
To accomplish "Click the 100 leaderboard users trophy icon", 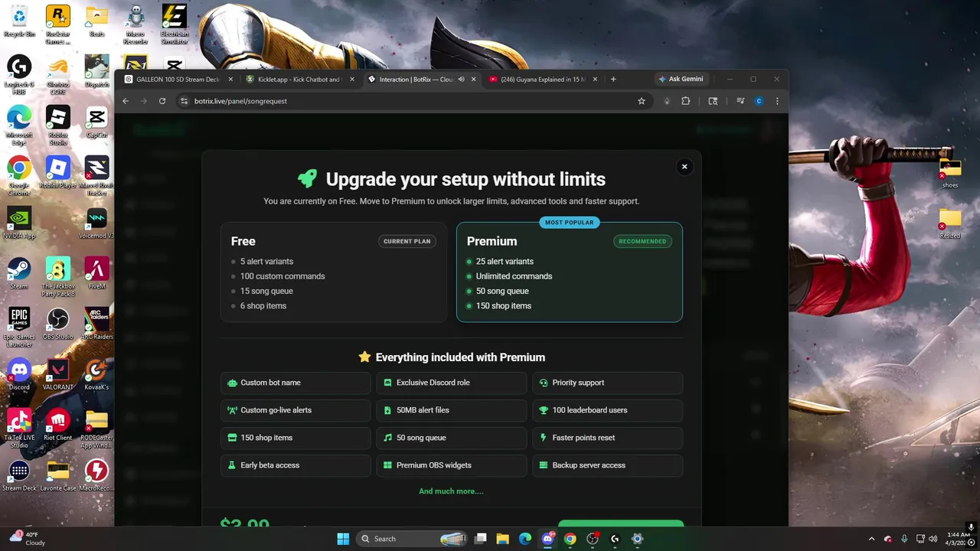I will 544,410.
